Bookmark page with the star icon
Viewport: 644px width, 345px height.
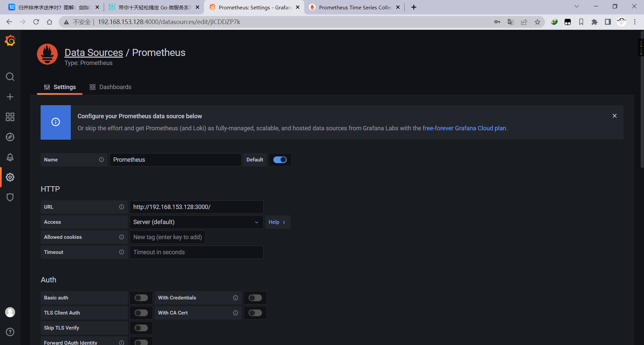point(538,22)
